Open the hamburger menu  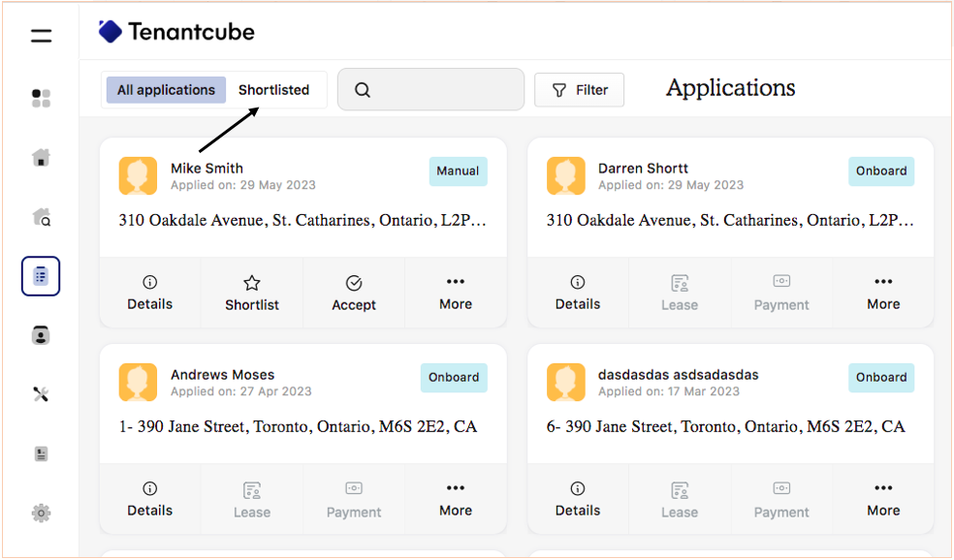coord(41,36)
